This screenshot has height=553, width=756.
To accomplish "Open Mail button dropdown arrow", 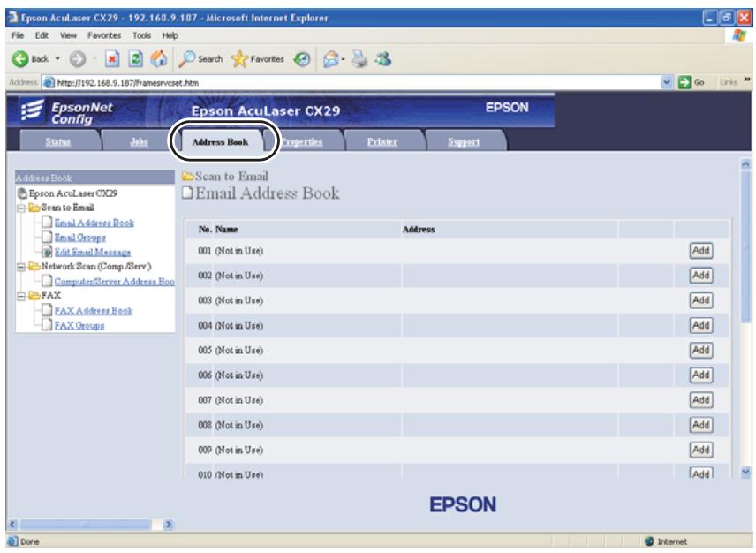I will click(343, 59).
